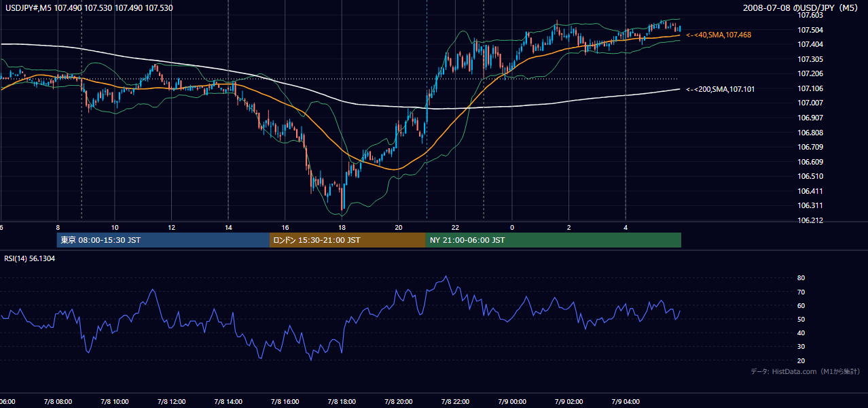Image resolution: width=868 pixels, height=408 pixels.
Task: Click price axis value 107.404
Action: (810, 44)
